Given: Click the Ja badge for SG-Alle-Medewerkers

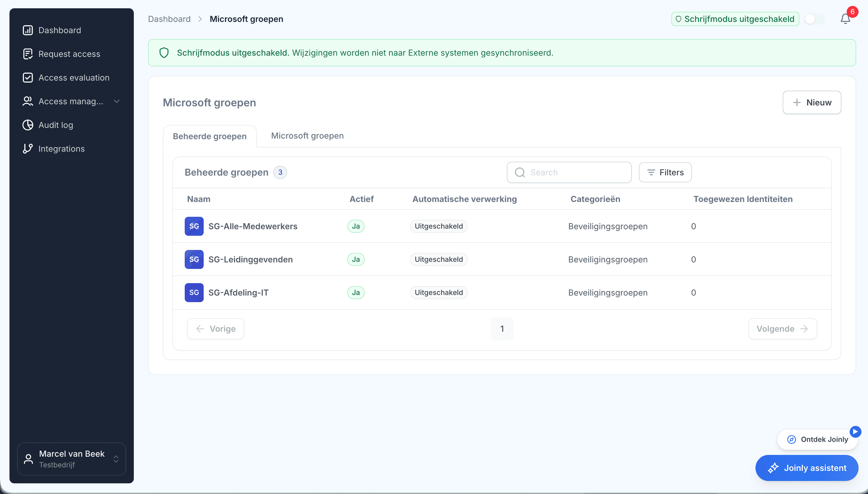Looking at the screenshot, I should point(356,226).
